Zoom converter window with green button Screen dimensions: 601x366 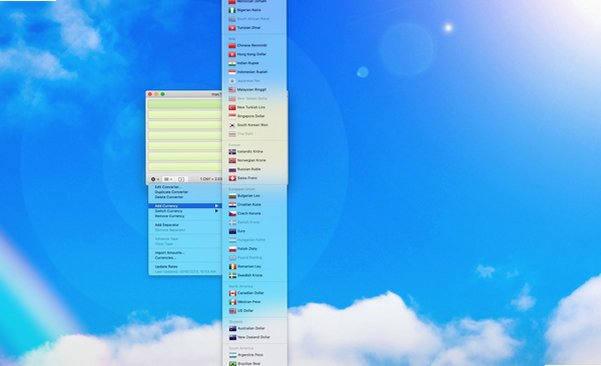click(163, 94)
